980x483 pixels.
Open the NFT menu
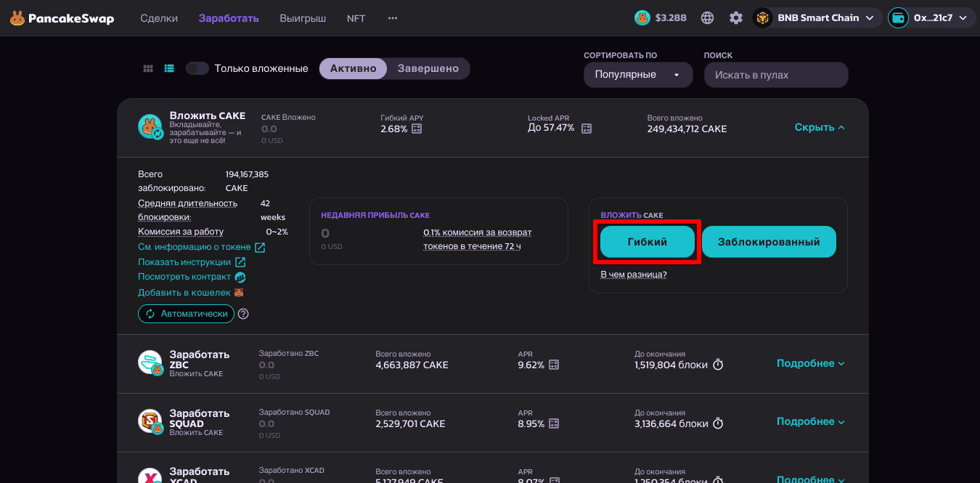point(356,18)
